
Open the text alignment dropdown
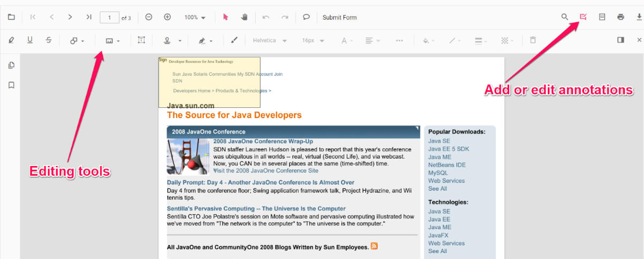point(373,41)
